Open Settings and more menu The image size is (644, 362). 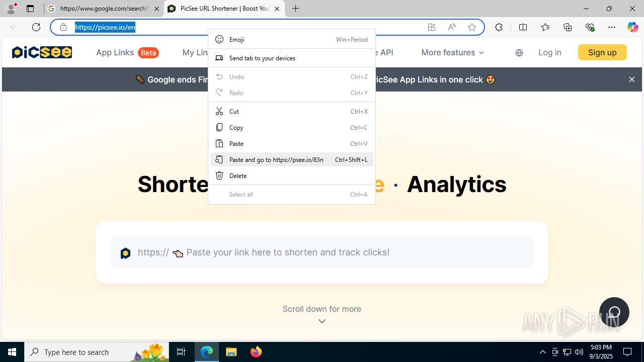tap(612, 27)
